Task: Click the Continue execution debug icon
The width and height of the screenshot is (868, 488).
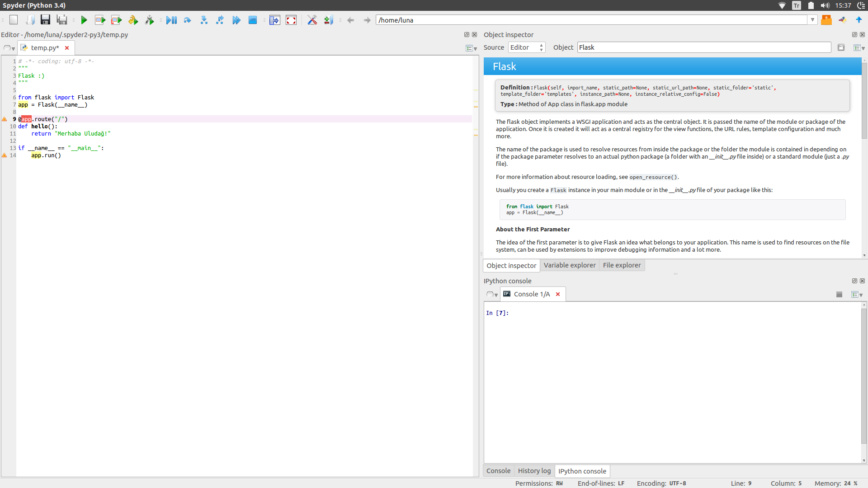Action: click(x=237, y=20)
